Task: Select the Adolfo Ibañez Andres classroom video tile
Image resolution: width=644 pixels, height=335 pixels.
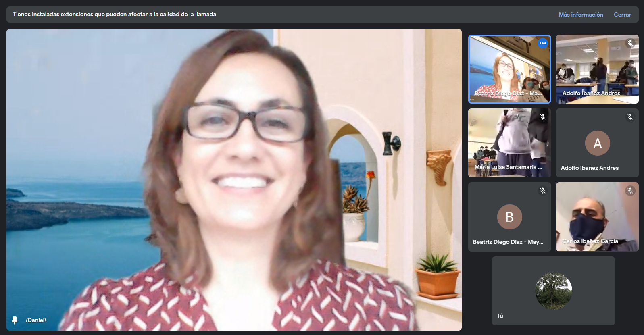Action: (597, 69)
